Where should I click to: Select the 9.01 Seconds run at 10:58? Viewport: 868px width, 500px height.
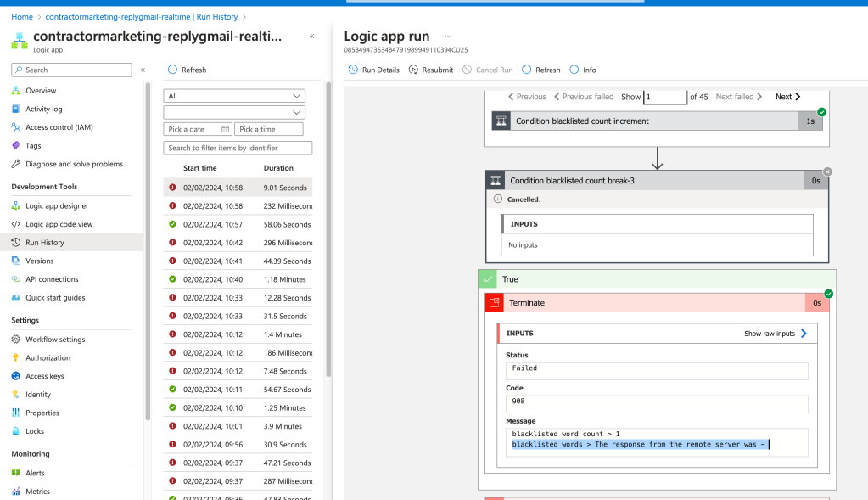238,187
